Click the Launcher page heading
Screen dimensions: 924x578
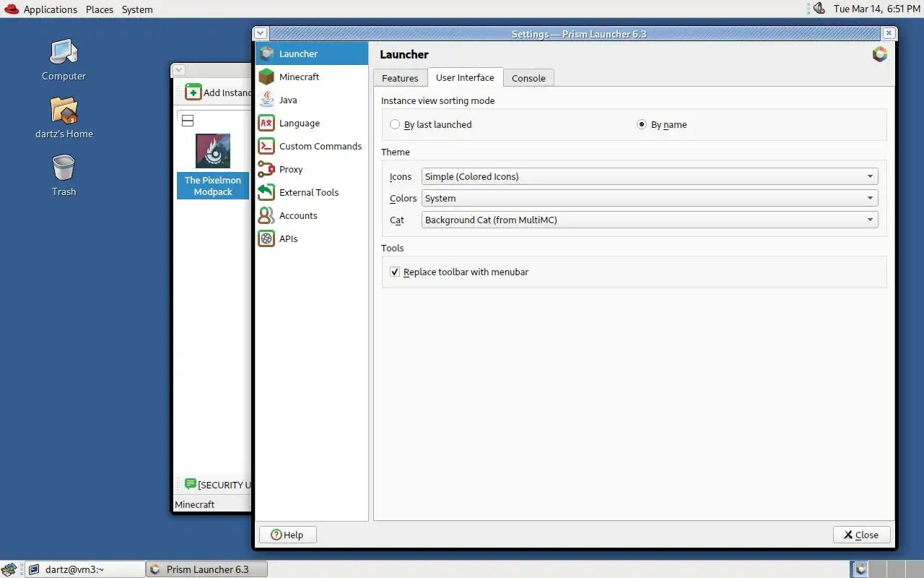[404, 54]
